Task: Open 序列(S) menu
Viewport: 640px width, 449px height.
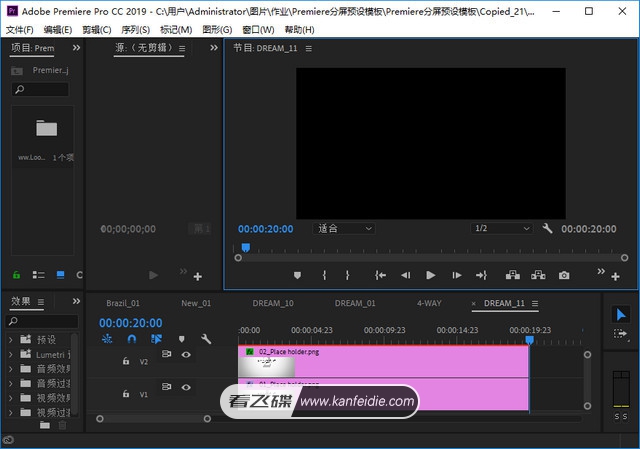Action: pyautogui.click(x=136, y=29)
